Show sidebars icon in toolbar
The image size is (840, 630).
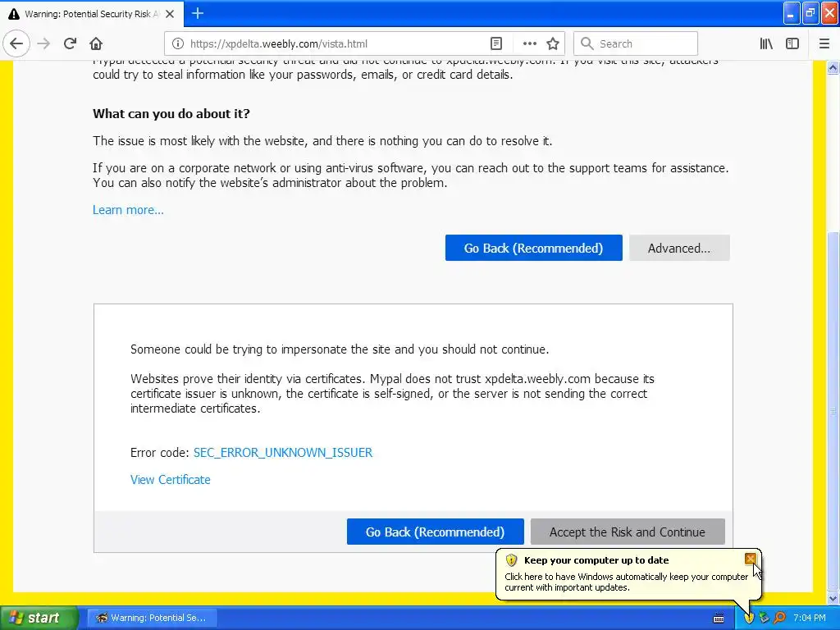(792, 44)
